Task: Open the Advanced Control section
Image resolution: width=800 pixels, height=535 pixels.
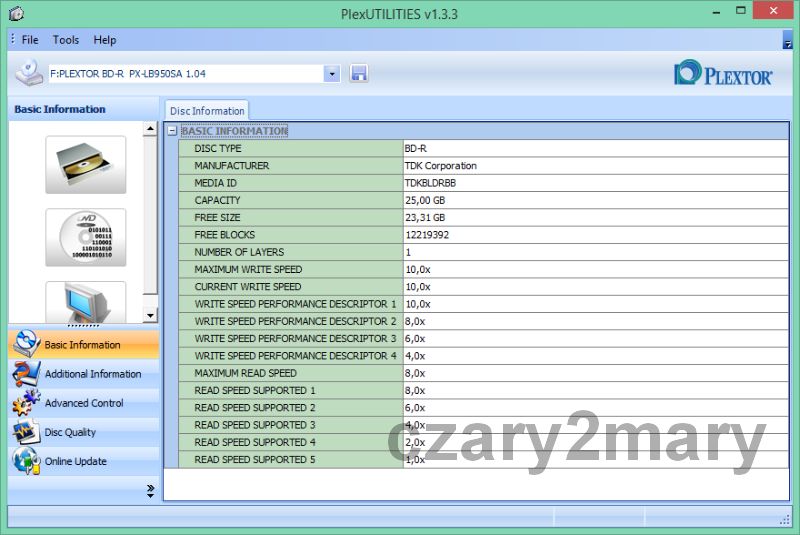Action: point(84,403)
